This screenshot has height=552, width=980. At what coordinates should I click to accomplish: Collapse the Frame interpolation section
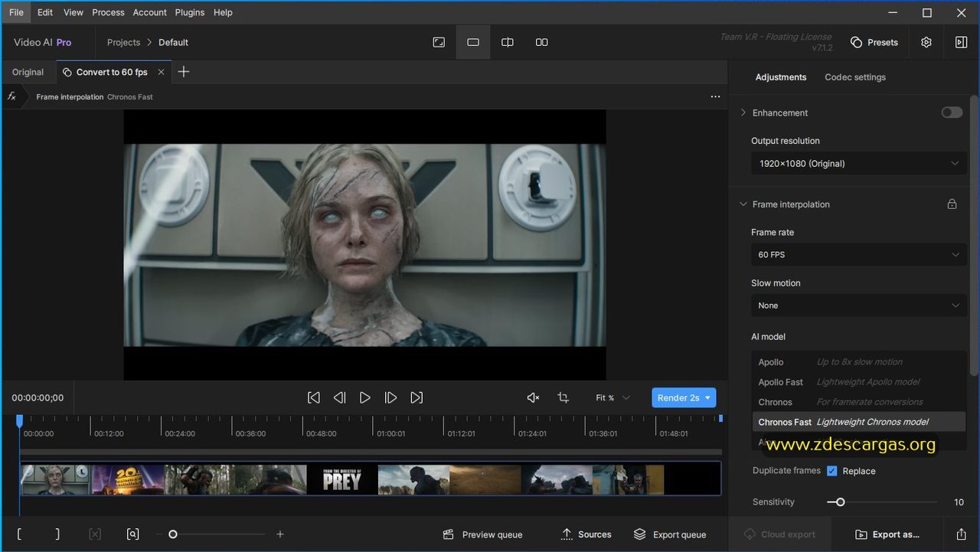click(743, 204)
